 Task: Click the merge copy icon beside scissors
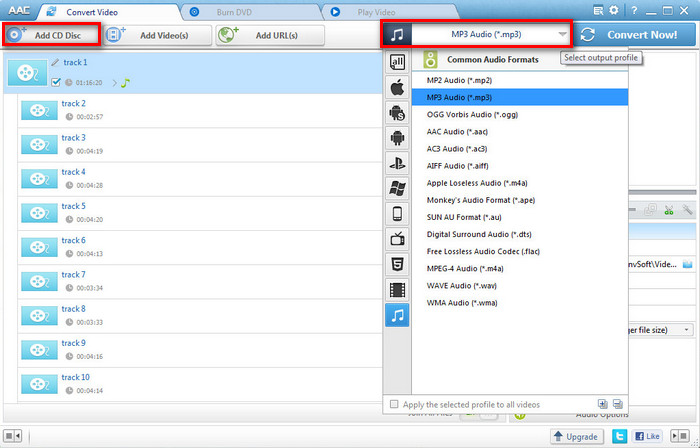651,209
